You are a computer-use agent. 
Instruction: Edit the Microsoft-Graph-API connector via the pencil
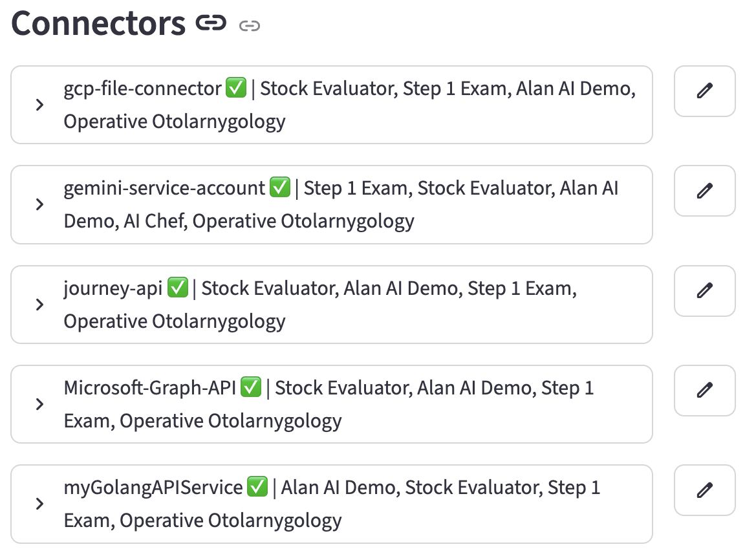pos(704,391)
